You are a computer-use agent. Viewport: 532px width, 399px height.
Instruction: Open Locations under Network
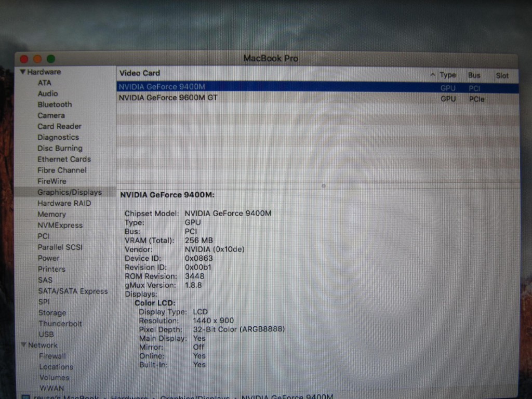click(56, 367)
